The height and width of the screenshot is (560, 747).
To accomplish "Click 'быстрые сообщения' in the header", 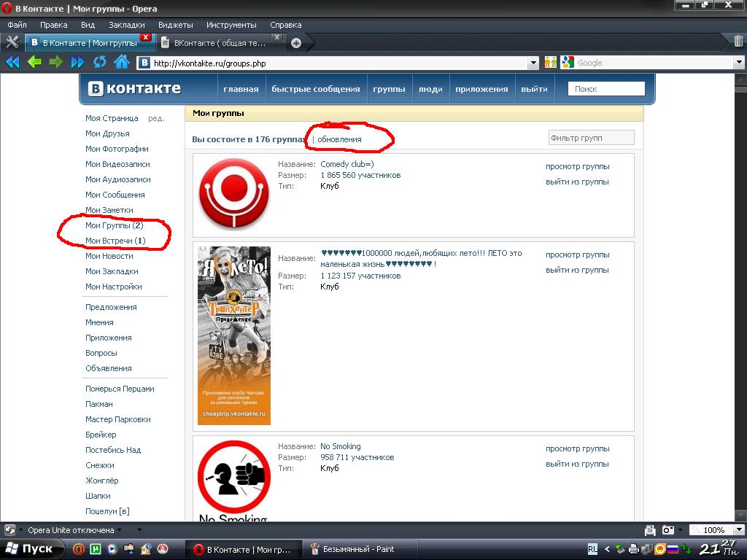I will click(x=316, y=89).
